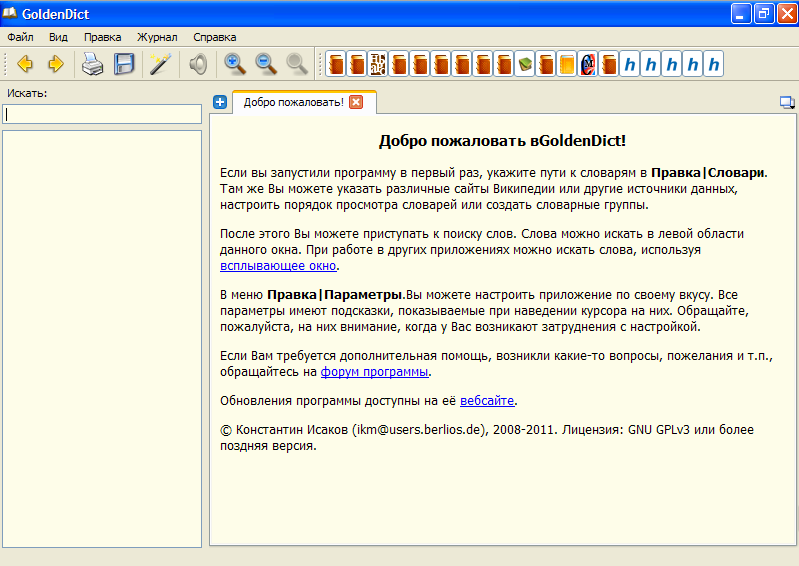Save article using the floppy disk icon
The height and width of the screenshot is (566, 799).
click(x=124, y=65)
